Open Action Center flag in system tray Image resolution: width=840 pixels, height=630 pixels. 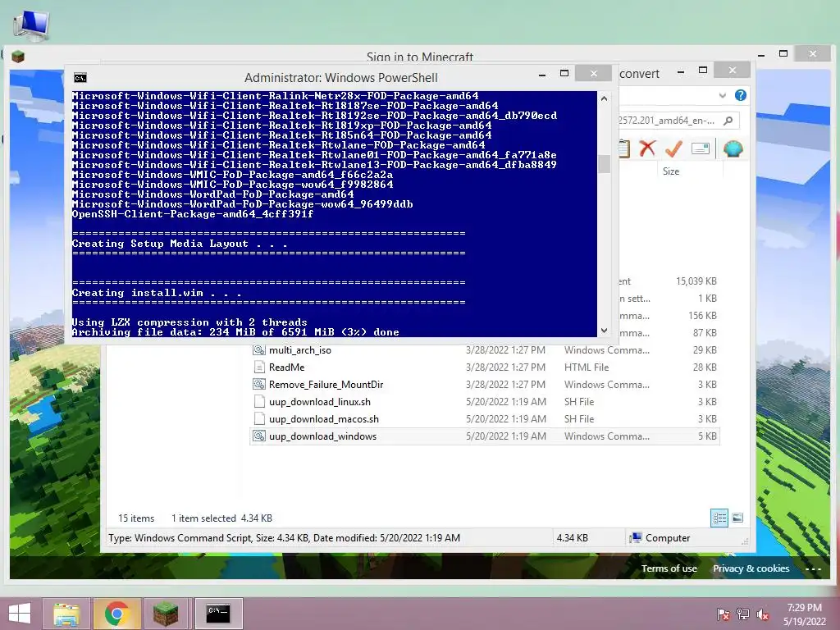723,614
